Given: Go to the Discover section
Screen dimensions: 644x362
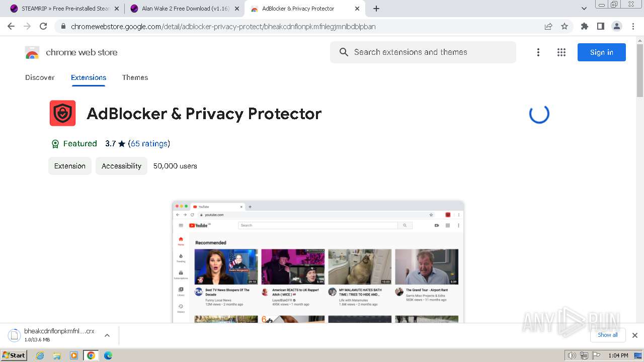Looking at the screenshot, I should 40,77.
